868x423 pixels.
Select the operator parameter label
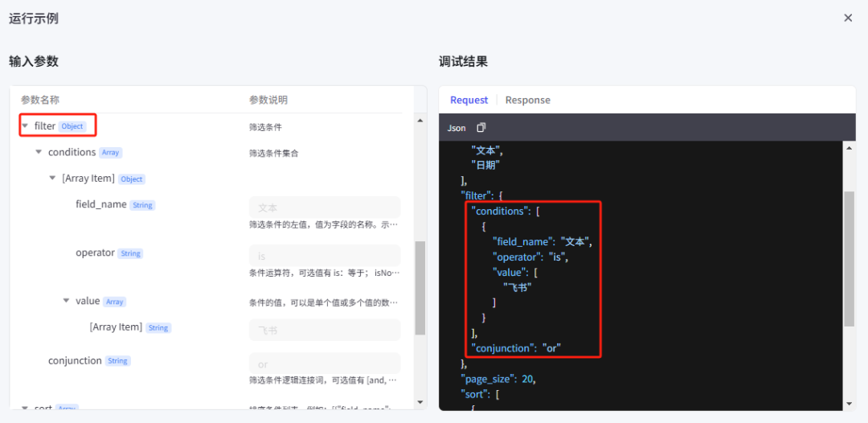[95, 253]
